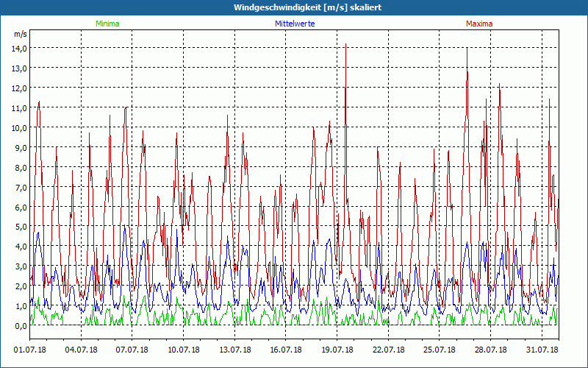Click the 10.07.18 date label
The height and width of the screenshot is (368, 588).
[183, 350]
